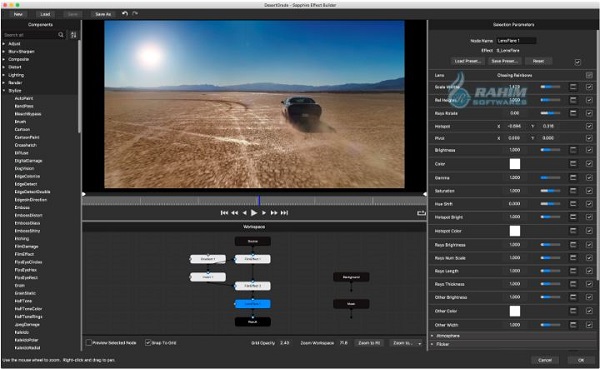Toggle the Hotspot row checkbox

click(589, 126)
